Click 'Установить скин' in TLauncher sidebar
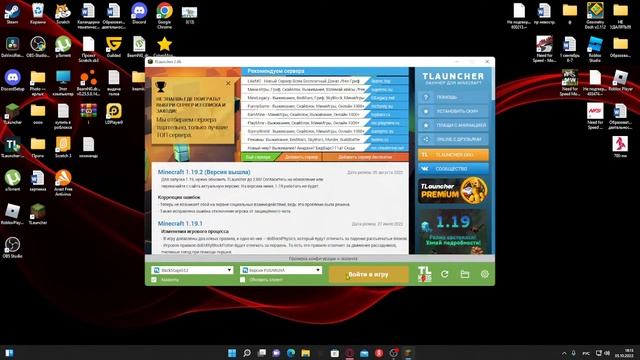 [453, 111]
